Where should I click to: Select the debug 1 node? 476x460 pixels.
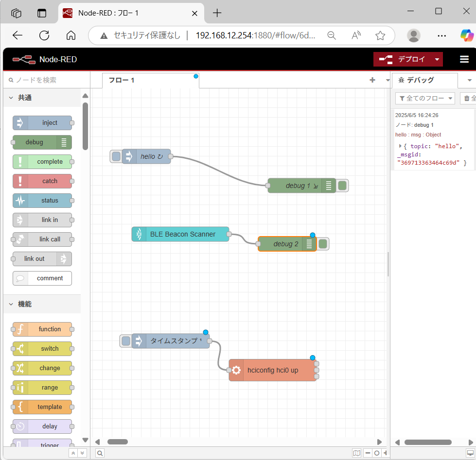(302, 186)
